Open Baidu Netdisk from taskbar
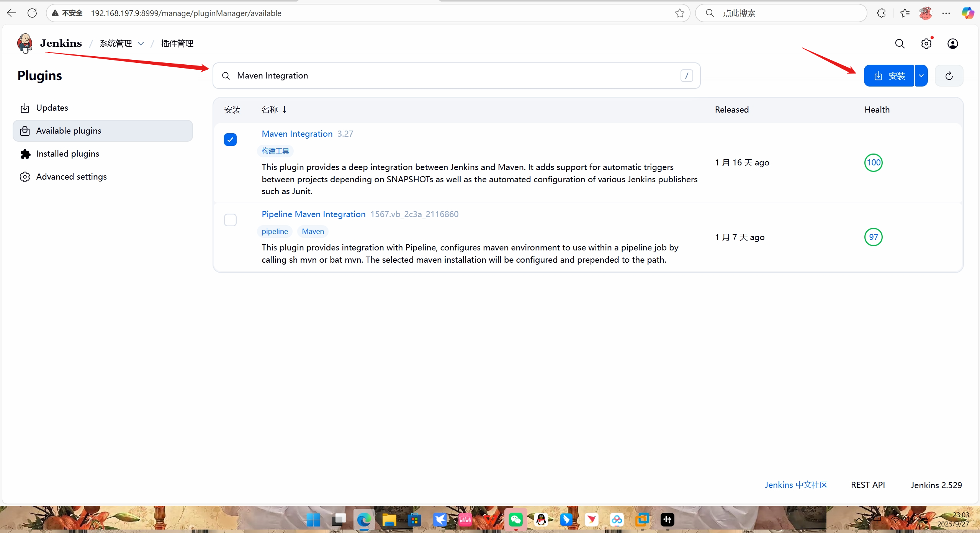The image size is (980, 533). tap(617, 520)
